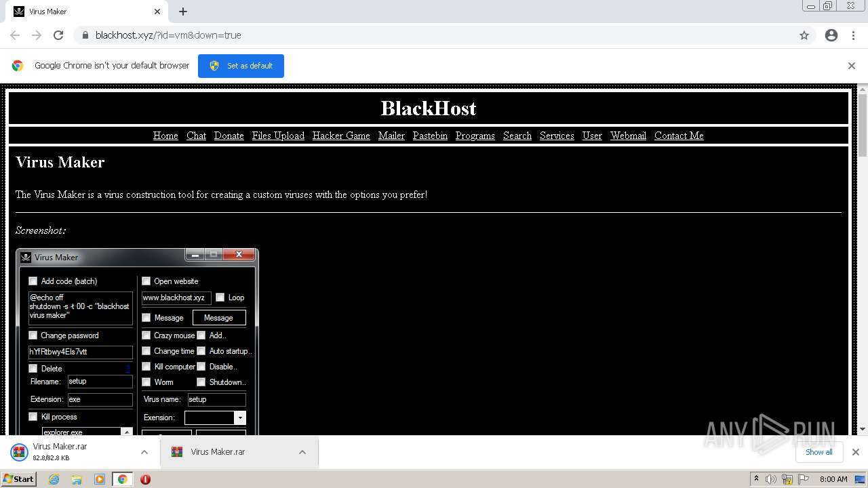Open the Chrome three-dot menu
This screenshot has height=488, width=868.
click(x=853, y=35)
